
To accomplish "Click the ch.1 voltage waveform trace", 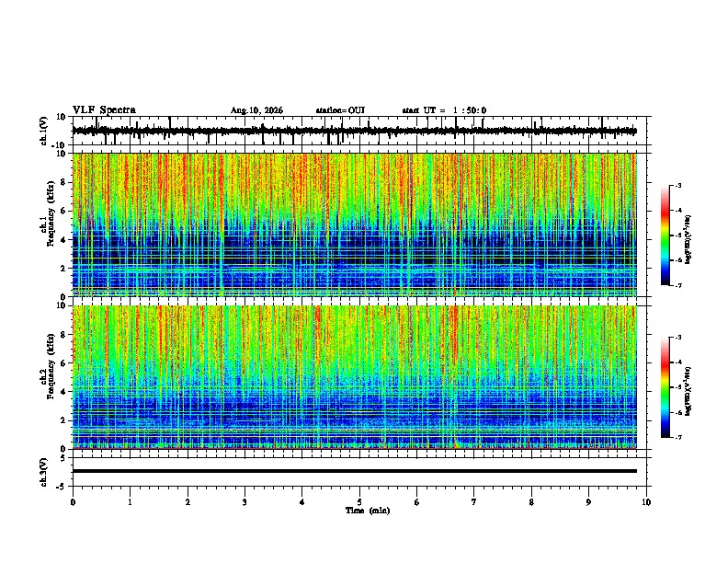I will (354, 131).
